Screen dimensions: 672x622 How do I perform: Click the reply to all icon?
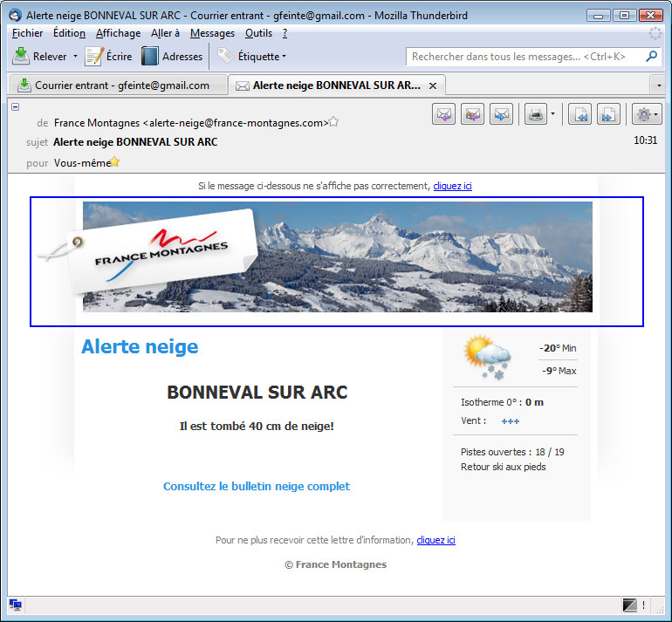coord(472,114)
